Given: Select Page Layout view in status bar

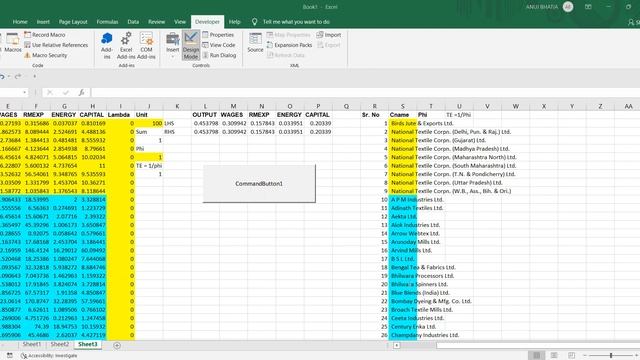Looking at the screenshot, I should [x=554, y=356].
